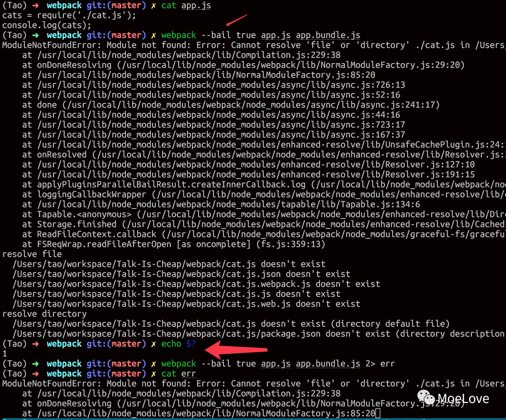Click the stack line ending 'Resolver.js:127:10'
506x420 pixels.
click(248, 165)
